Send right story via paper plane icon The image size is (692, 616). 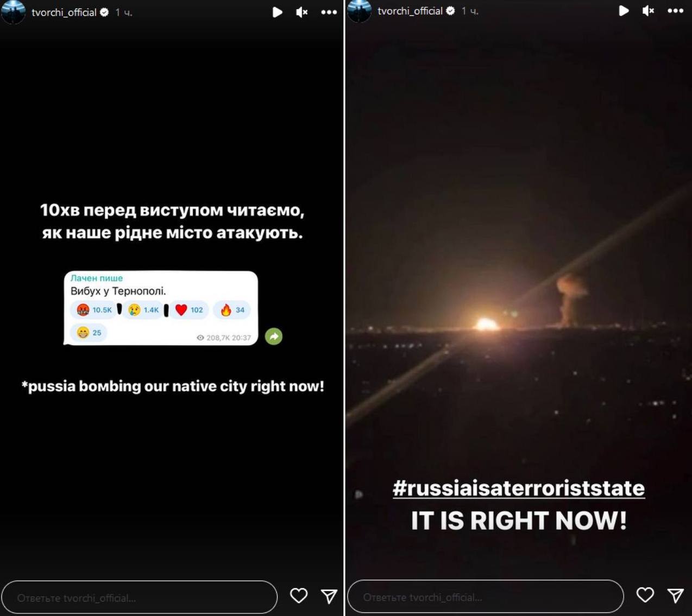[676, 595]
